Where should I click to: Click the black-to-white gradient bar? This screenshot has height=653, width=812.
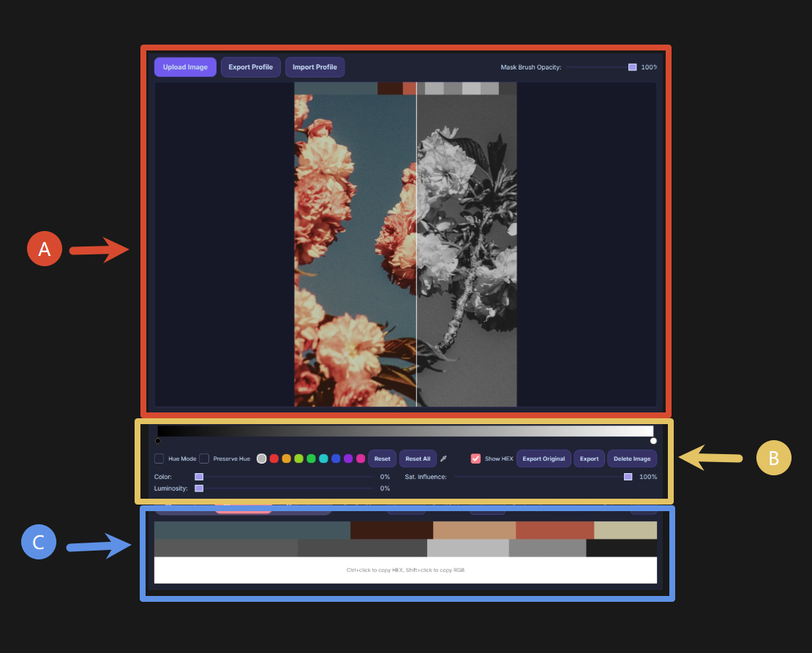[x=405, y=431]
